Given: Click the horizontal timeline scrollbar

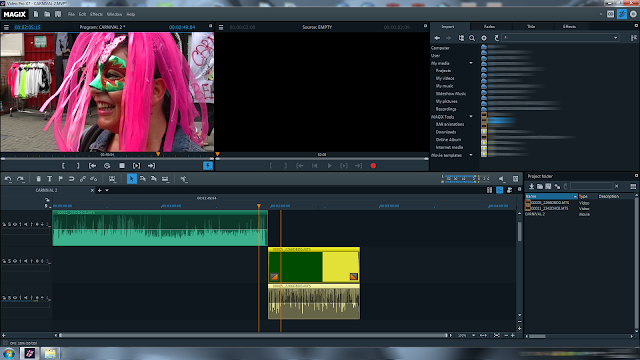Looking at the screenshot, I should [x=253, y=335].
